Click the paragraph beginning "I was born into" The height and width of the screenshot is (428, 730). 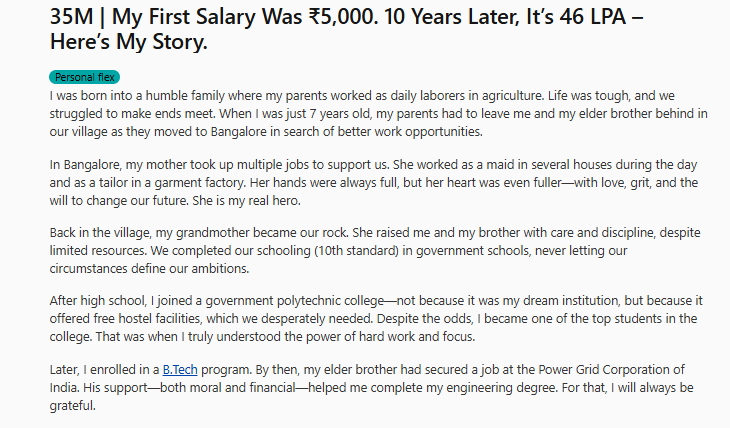[379, 114]
